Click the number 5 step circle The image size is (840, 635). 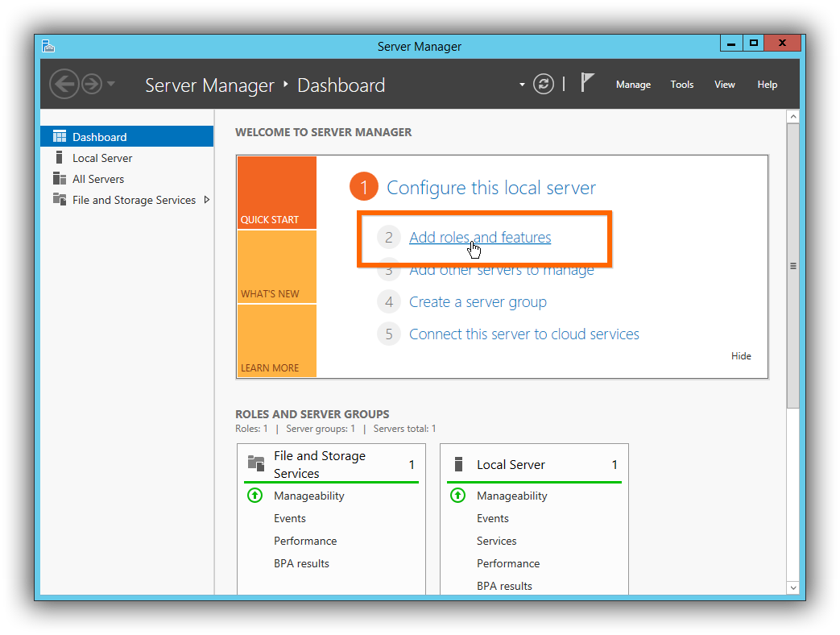pos(389,334)
